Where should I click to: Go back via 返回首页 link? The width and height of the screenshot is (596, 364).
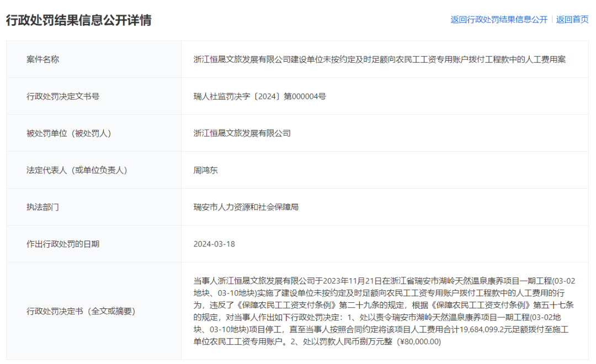[572, 20]
